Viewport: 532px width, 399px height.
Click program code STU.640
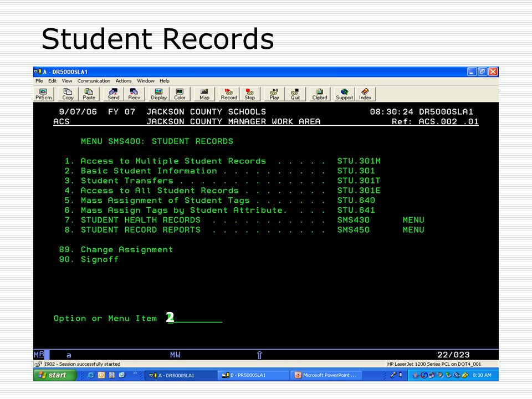[356, 200]
